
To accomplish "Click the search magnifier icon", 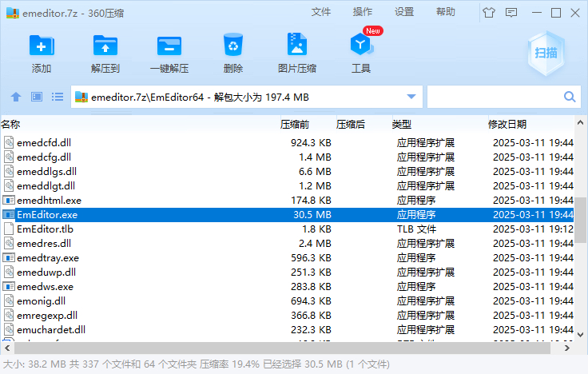I will click(570, 97).
